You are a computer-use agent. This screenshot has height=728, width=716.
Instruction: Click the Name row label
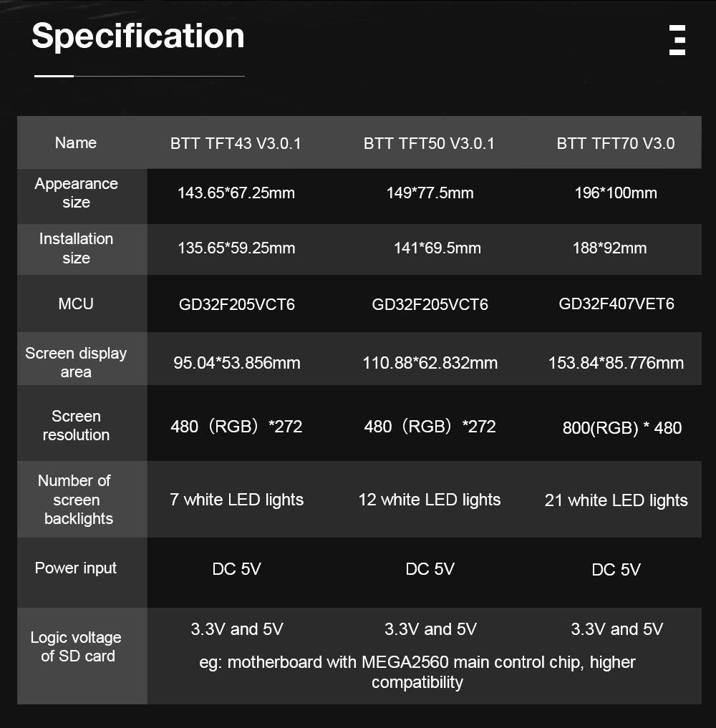tap(76, 142)
